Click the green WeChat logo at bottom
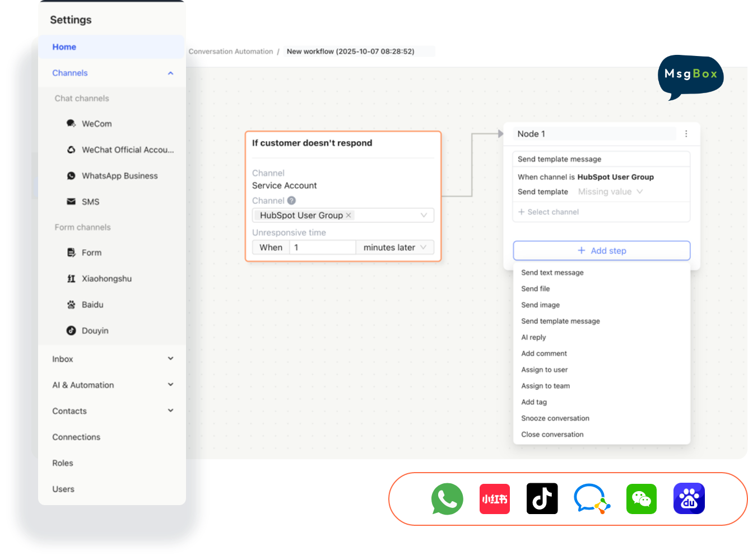The height and width of the screenshot is (560, 748). coord(641,499)
